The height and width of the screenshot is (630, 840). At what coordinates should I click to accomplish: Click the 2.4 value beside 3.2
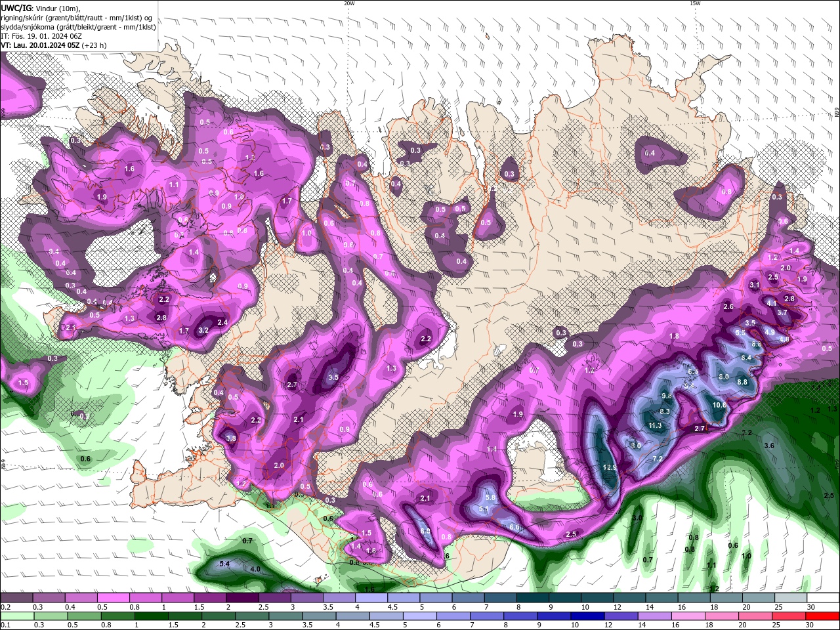222,322
